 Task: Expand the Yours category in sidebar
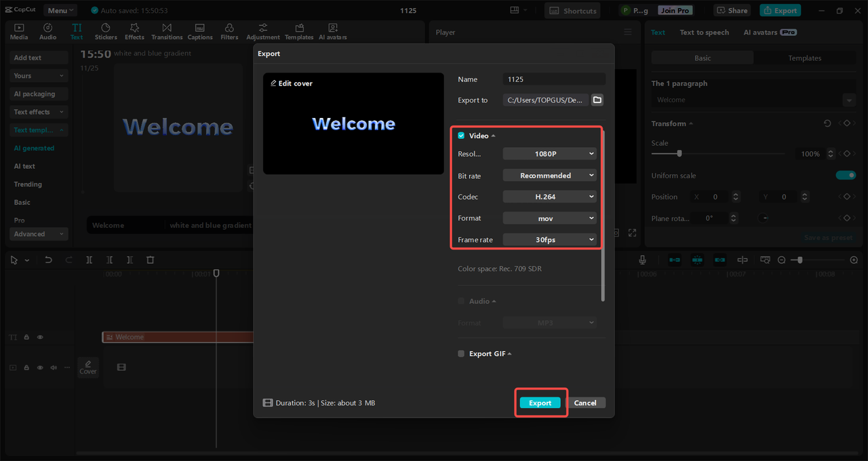point(39,76)
